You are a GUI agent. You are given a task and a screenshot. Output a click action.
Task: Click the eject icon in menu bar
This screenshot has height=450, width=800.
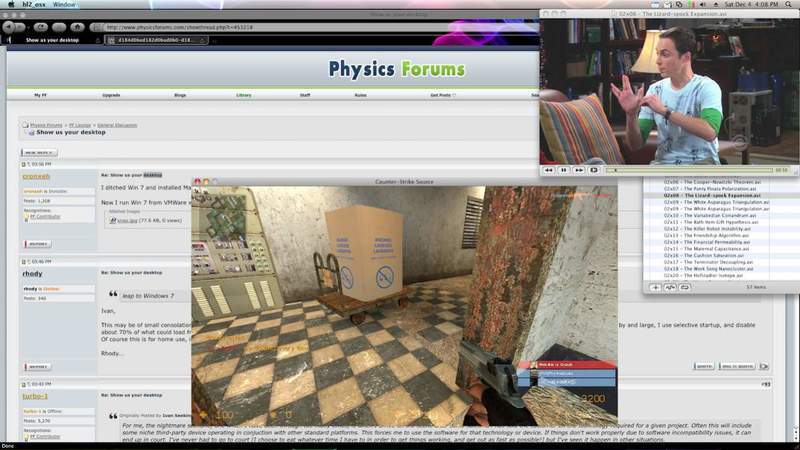click(x=716, y=4)
